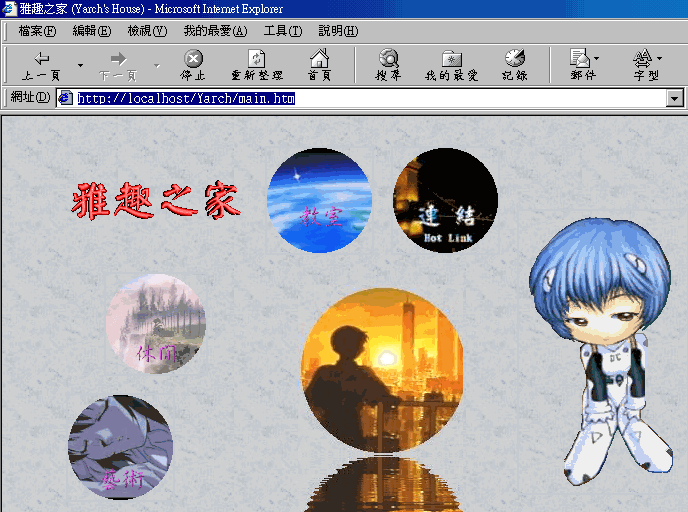Click the Back (上一頁) toolbar button
Screen dimensions: 688x512
tap(41, 65)
